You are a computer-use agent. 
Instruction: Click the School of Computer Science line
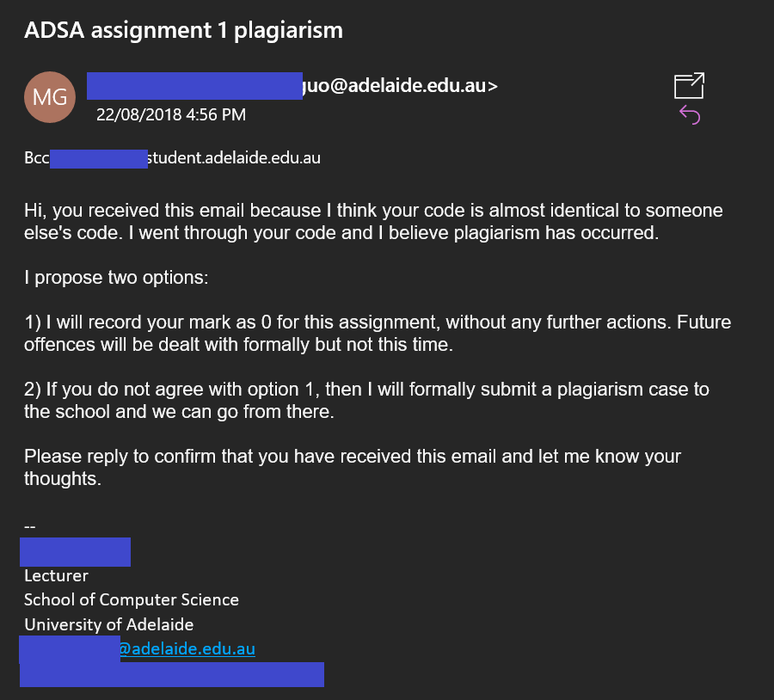[132, 599]
